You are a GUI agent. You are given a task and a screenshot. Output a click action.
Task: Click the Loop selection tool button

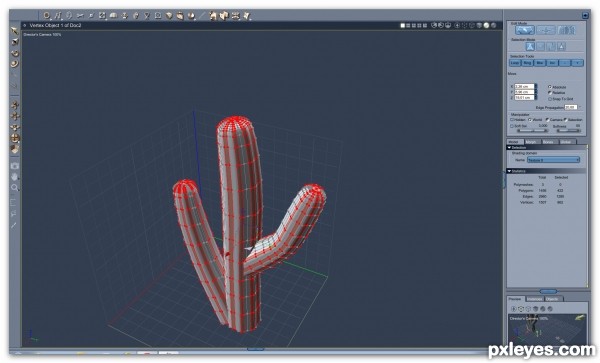pyautogui.click(x=515, y=63)
